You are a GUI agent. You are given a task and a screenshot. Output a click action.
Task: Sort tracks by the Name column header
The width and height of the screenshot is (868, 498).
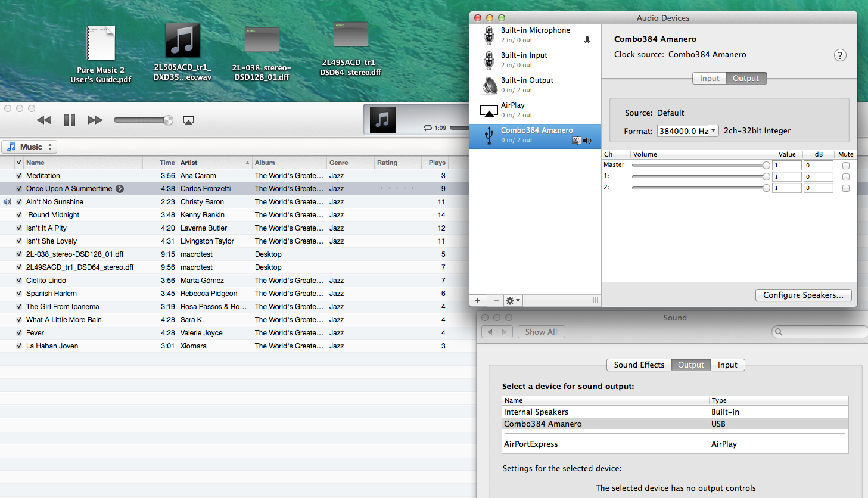[83, 163]
